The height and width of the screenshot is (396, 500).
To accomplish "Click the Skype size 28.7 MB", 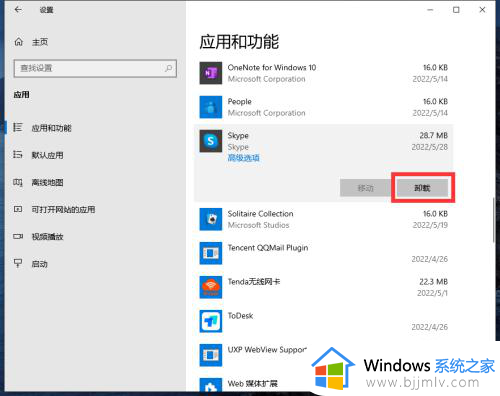I will [433, 135].
